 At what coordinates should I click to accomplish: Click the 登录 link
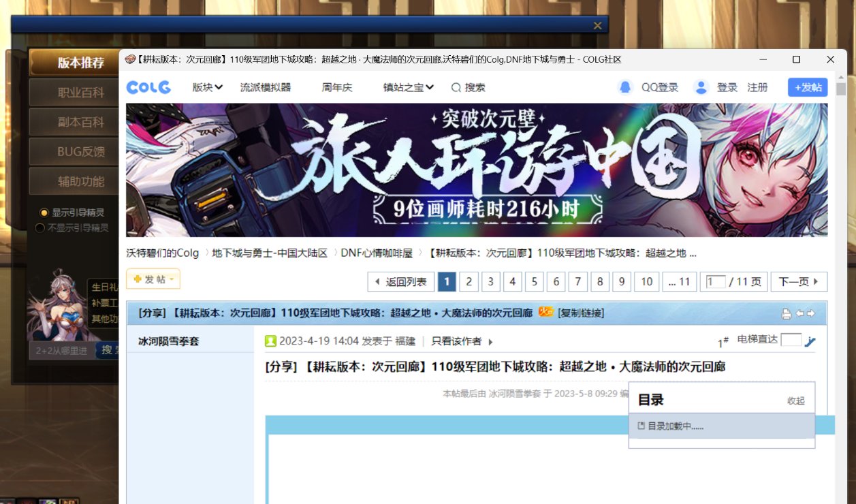point(727,87)
